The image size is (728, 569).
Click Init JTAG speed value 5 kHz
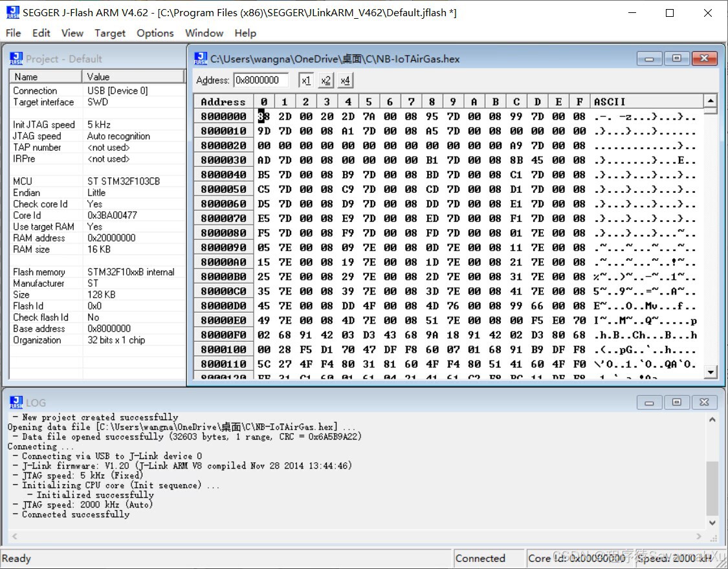click(99, 125)
